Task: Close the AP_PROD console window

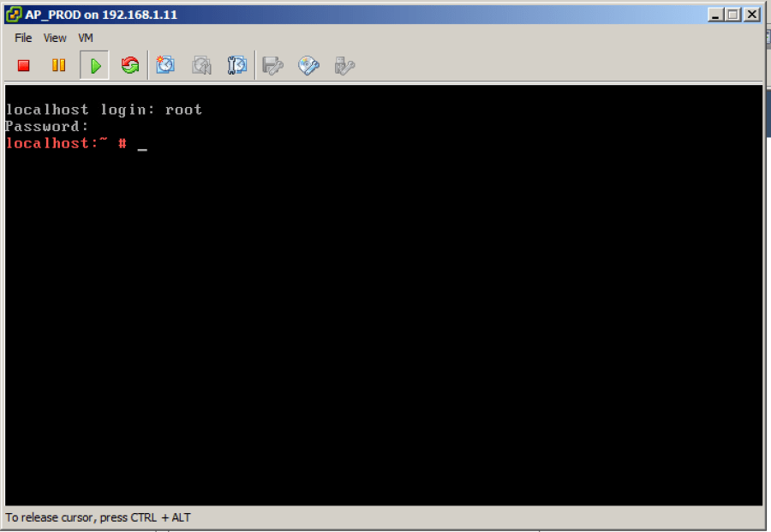Action: [x=751, y=15]
